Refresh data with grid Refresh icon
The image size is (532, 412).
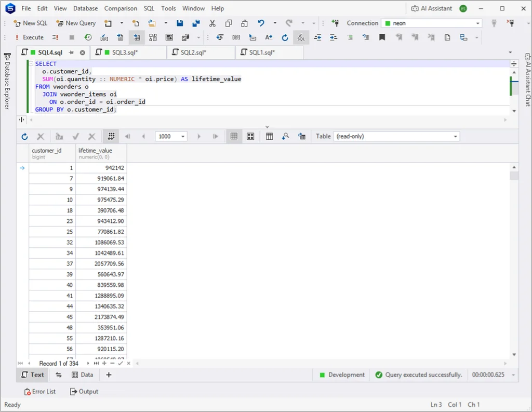(24, 137)
